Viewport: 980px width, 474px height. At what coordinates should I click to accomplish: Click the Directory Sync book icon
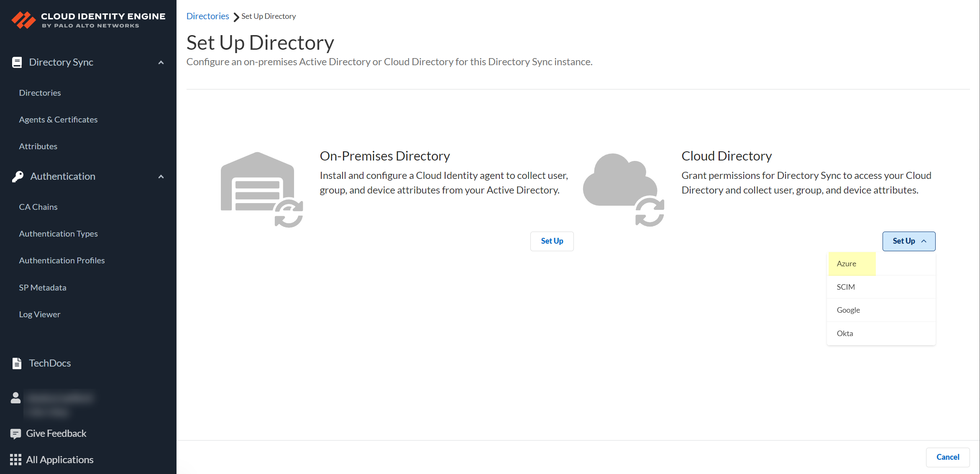[17, 62]
